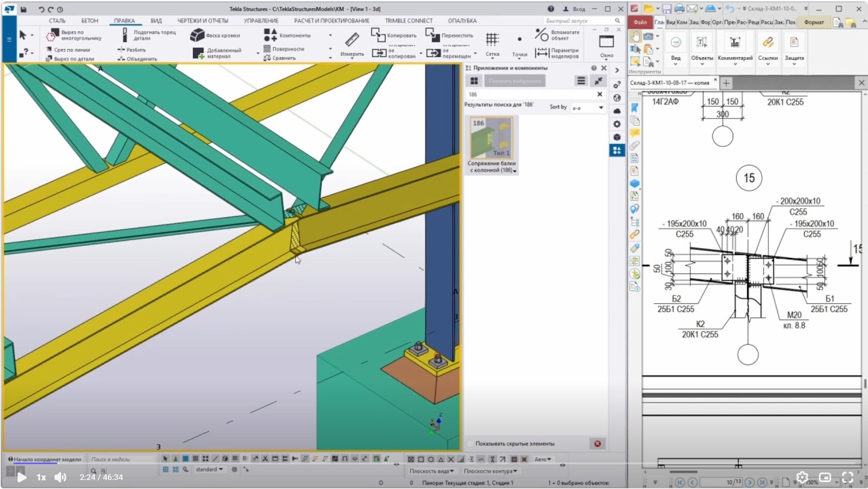Toggle the blue selection switch in bottom toolbar
Screen dimensions: 868x489
pos(185,459)
